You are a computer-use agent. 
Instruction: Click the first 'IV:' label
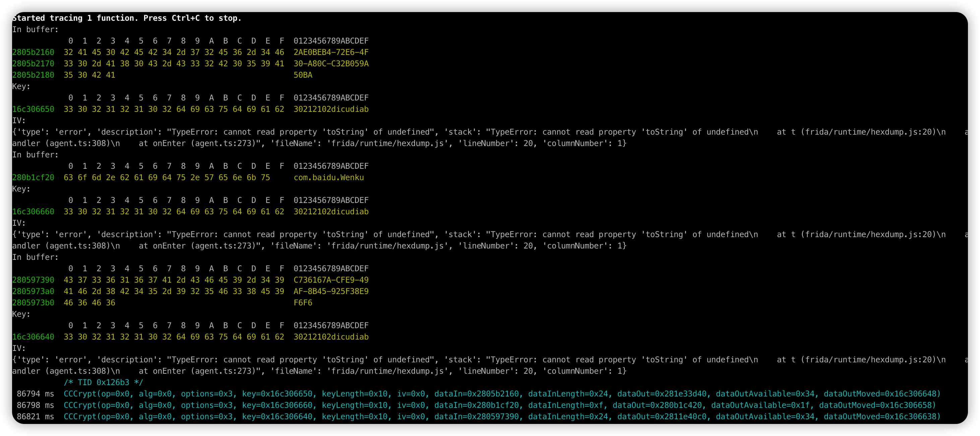[x=19, y=121]
